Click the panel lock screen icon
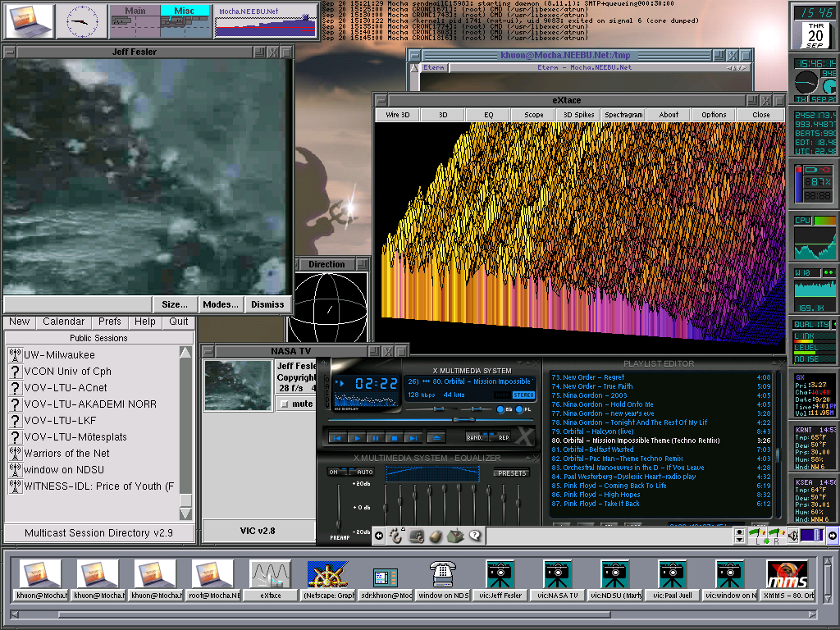 click(436, 536)
